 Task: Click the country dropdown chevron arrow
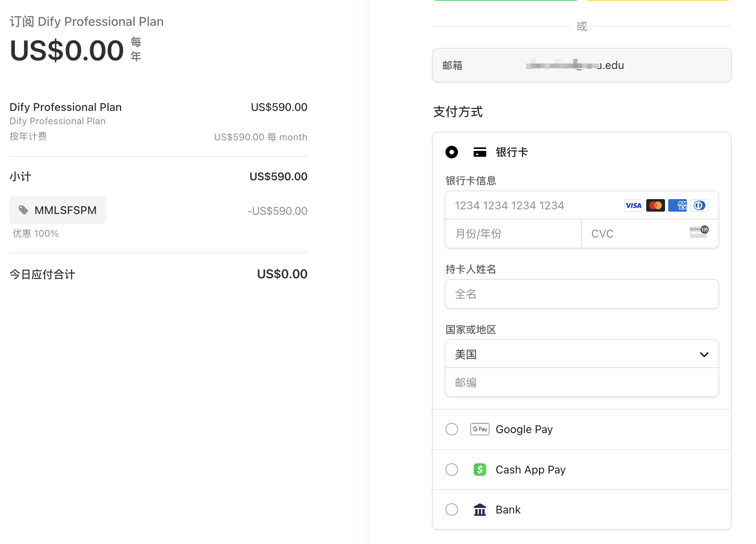[x=704, y=354]
